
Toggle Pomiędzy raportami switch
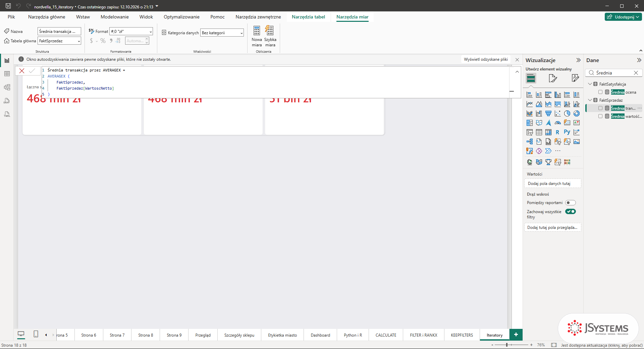(570, 203)
